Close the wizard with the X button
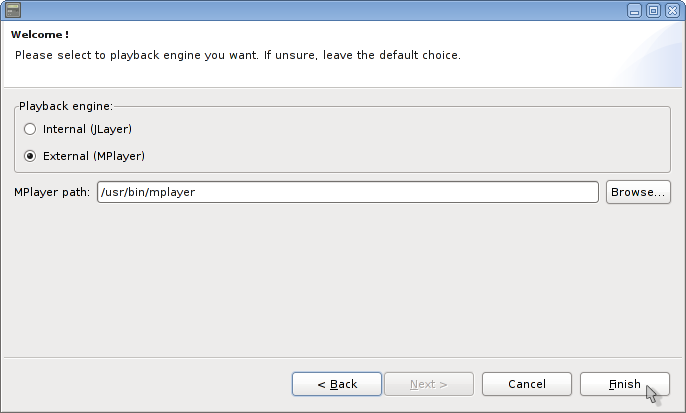This screenshot has width=686, height=413. [x=671, y=11]
